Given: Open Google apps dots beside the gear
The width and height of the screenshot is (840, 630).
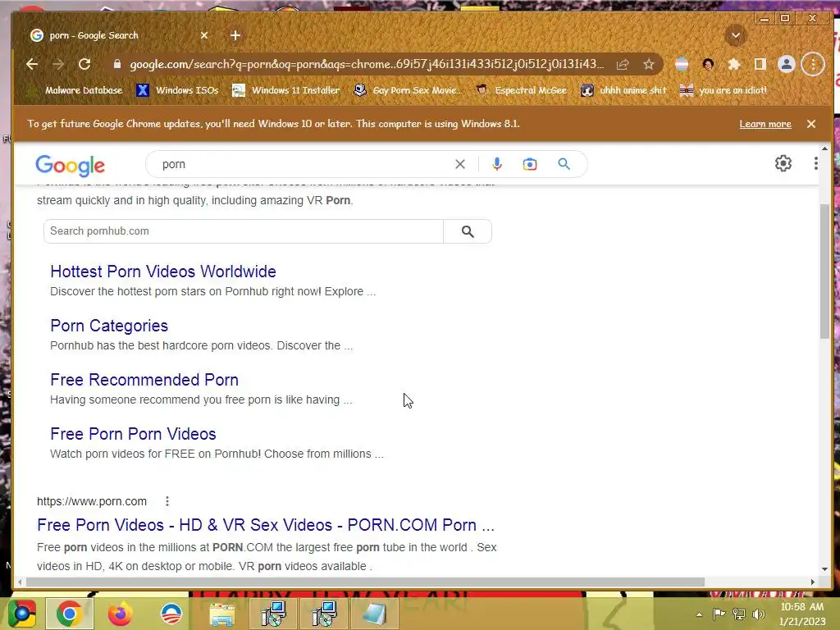Looking at the screenshot, I should click(x=815, y=163).
